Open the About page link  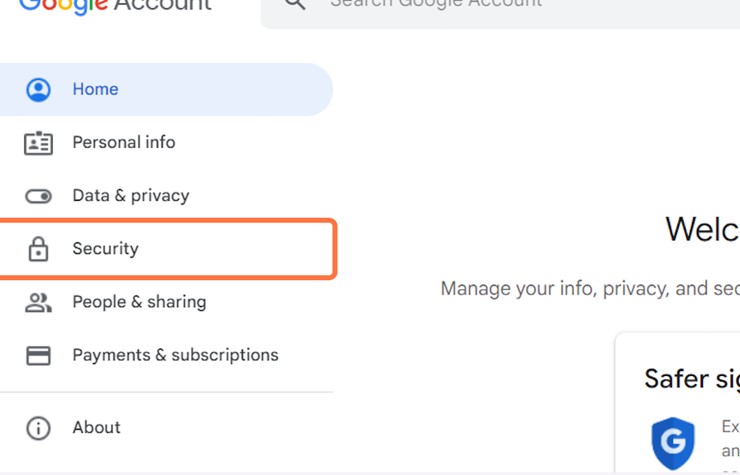click(x=96, y=428)
